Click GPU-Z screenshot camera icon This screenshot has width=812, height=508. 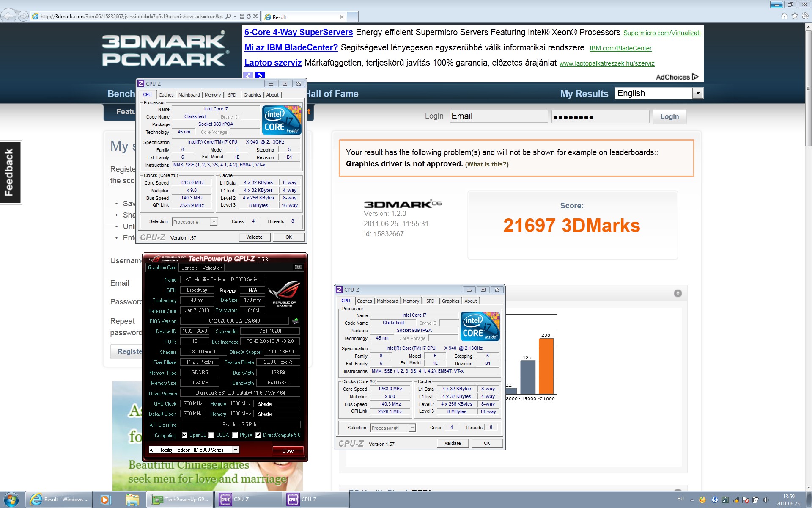(x=299, y=267)
